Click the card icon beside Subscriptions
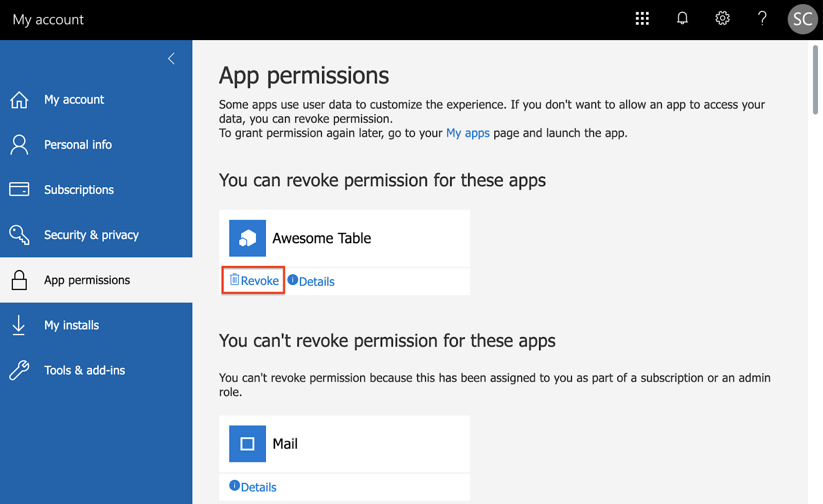The image size is (823, 504). point(19,189)
